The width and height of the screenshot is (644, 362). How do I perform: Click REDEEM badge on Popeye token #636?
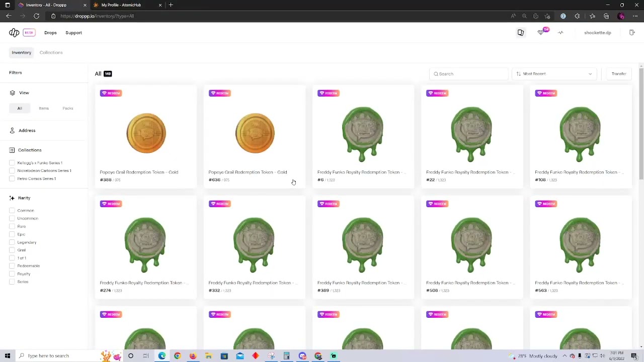point(219,93)
